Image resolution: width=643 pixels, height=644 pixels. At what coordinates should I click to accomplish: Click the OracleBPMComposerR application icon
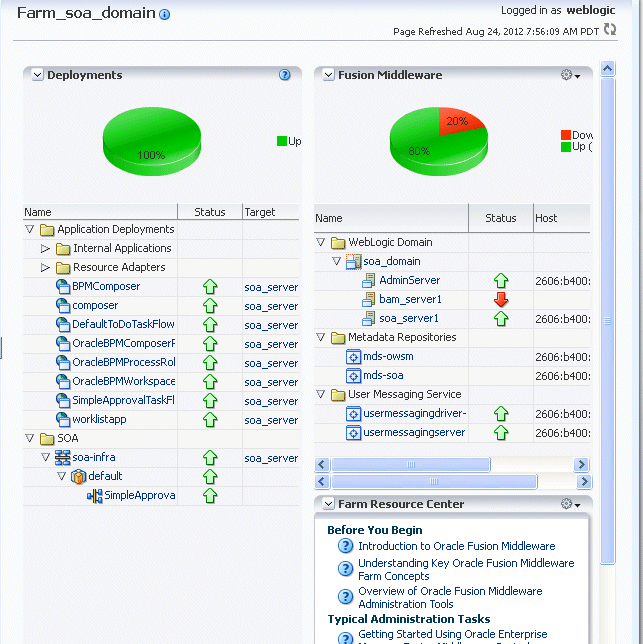click(x=63, y=344)
